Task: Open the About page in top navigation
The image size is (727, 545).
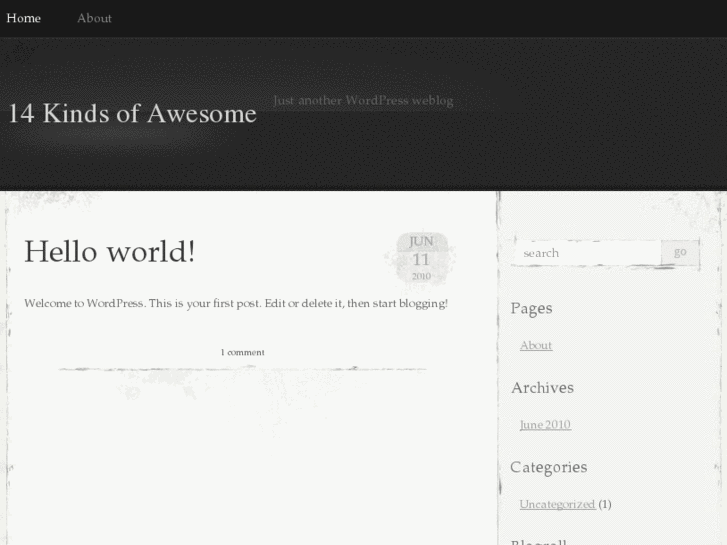Action: (94, 18)
